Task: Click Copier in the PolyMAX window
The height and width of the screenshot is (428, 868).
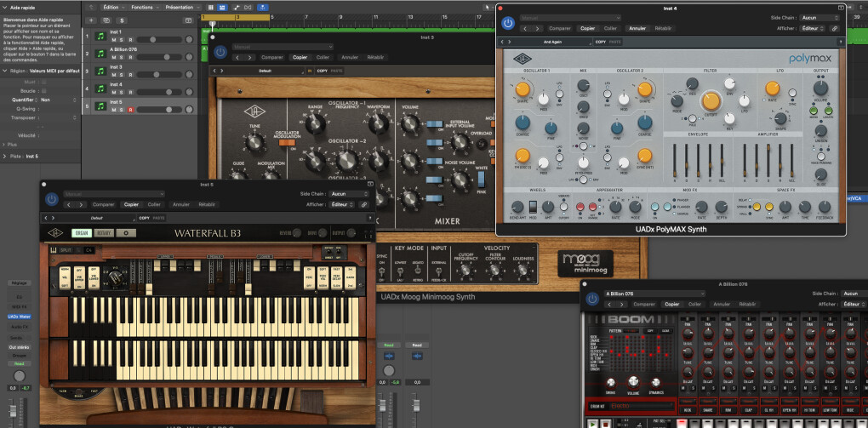Action: pyautogui.click(x=587, y=28)
